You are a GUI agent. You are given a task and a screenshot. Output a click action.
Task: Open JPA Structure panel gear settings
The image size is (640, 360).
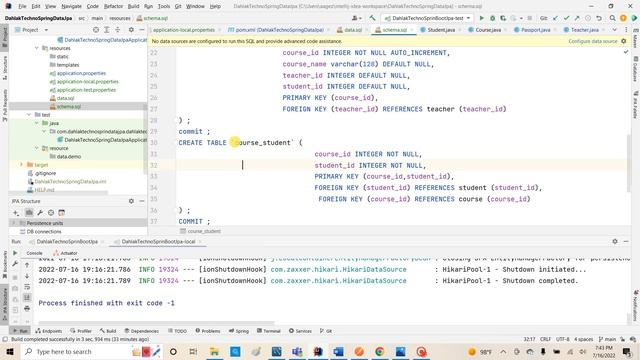[x=131, y=201]
